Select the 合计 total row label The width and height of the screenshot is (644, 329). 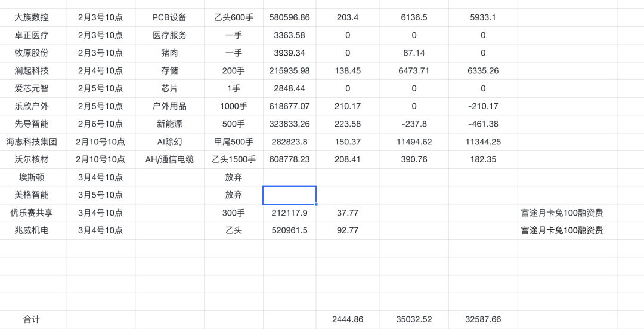pyautogui.click(x=33, y=319)
